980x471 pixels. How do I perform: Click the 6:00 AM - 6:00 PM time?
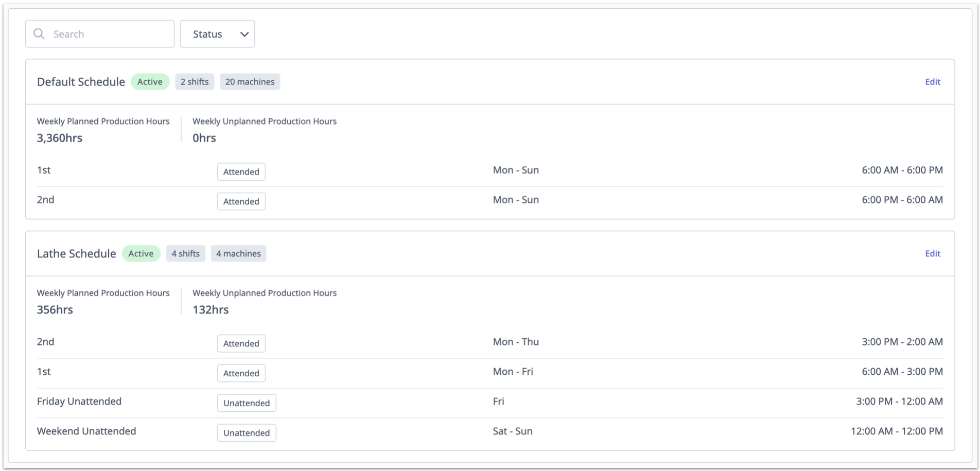(902, 170)
